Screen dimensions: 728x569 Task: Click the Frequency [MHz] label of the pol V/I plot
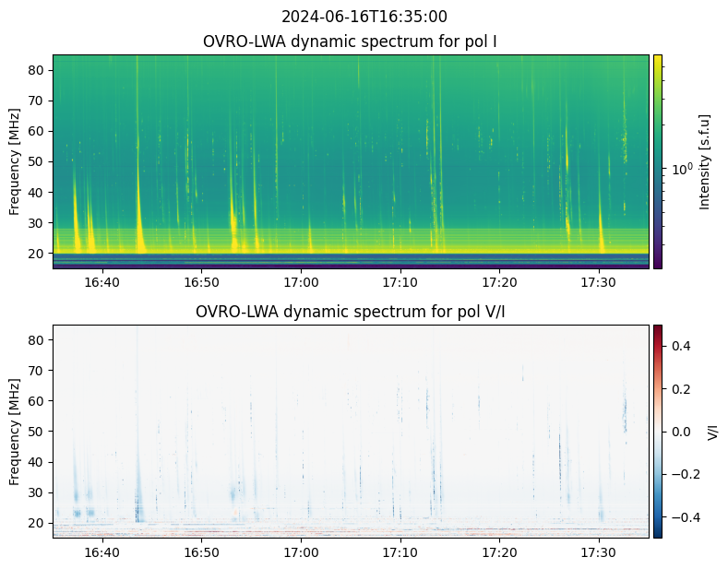point(15,431)
